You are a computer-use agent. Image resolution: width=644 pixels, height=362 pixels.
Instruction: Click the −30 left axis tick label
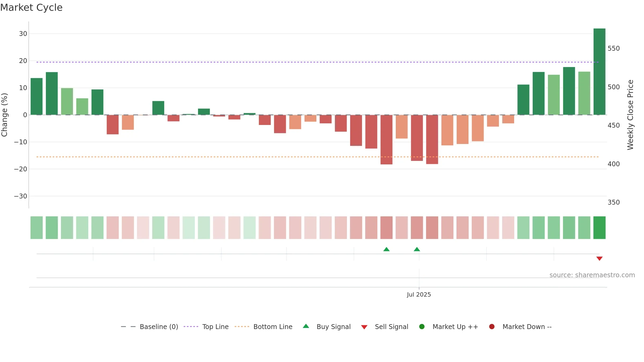point(21,196)
